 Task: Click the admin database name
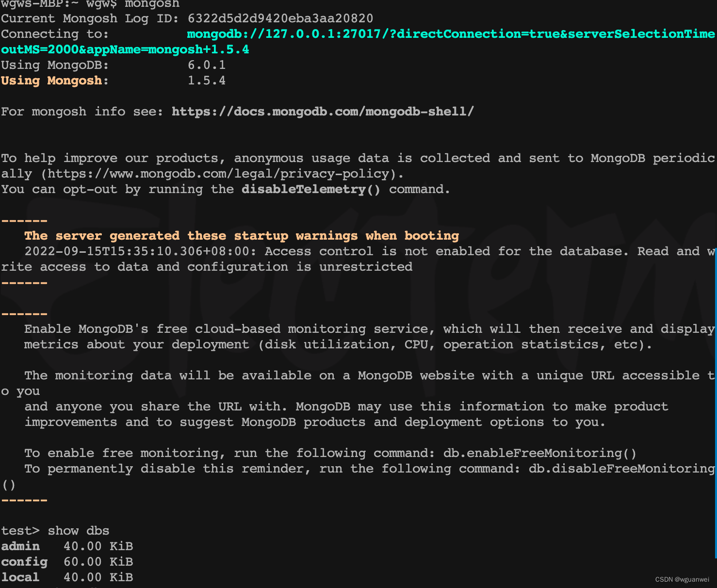[20, 546]
